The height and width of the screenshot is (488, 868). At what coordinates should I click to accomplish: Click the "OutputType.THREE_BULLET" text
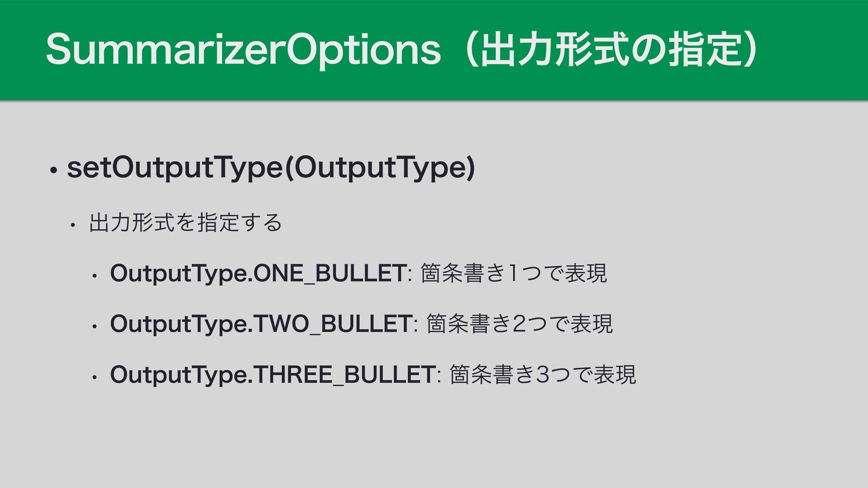(x=273, y=375)
